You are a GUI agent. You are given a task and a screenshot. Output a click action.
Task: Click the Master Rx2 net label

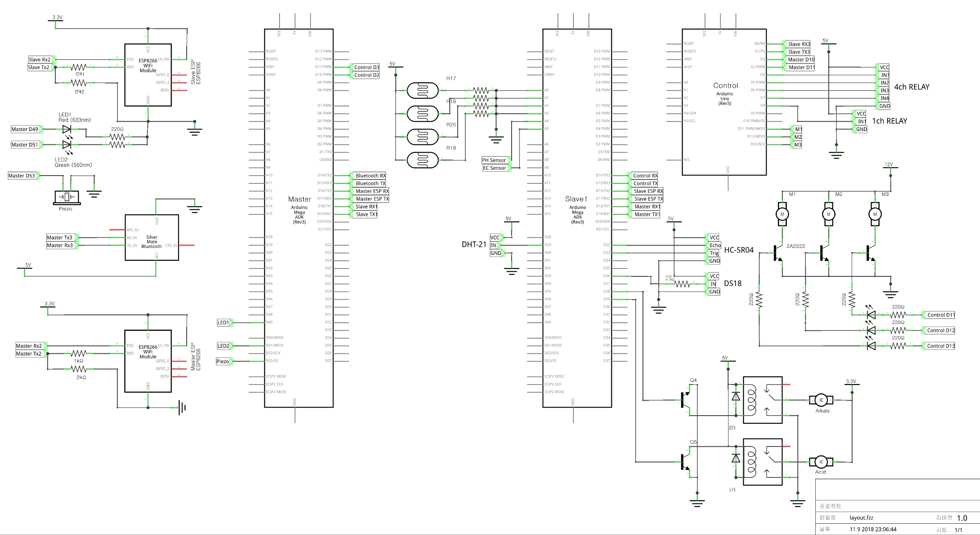[x=32, y=346]
